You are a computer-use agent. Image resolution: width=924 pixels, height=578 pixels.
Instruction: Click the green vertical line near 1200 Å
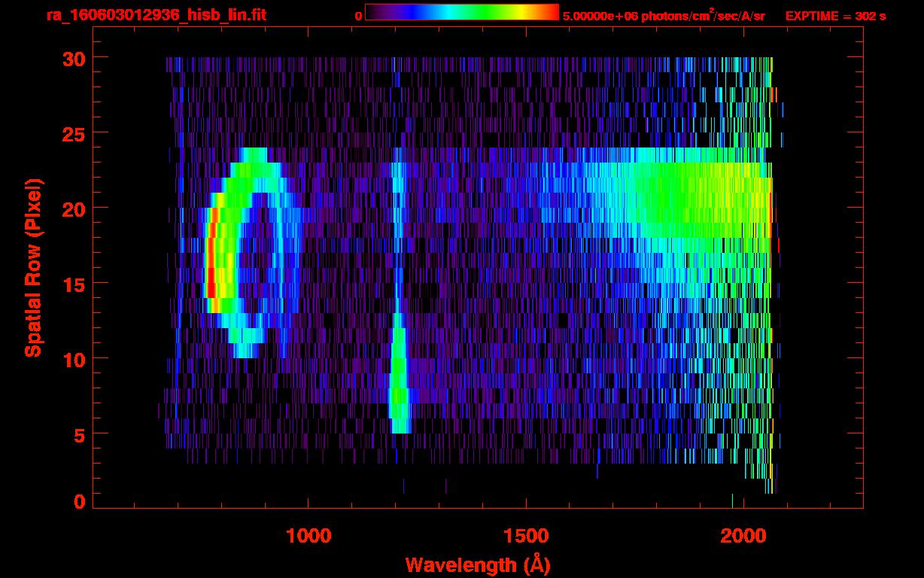398,376
